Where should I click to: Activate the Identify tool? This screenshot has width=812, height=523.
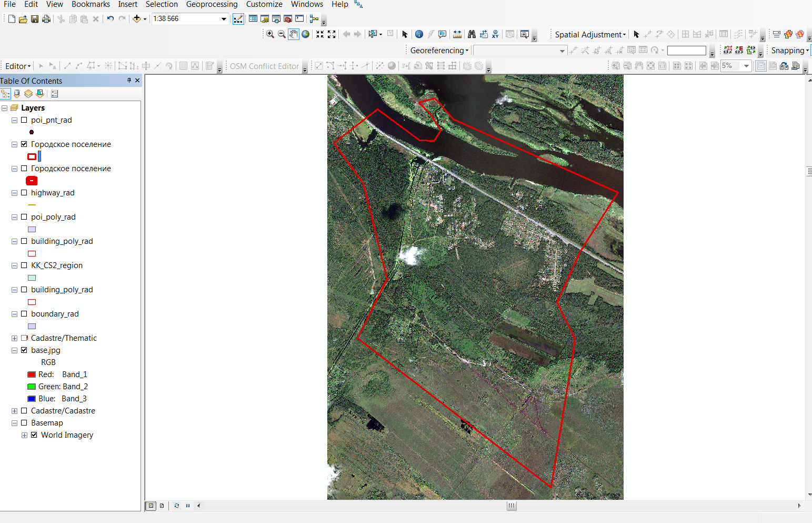pyautogui.click(x=419, y=34)
